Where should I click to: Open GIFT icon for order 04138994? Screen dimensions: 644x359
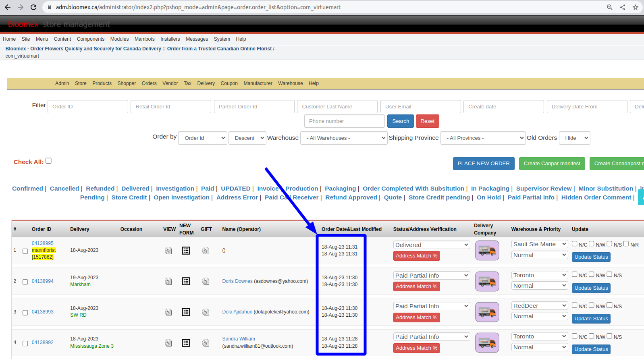pos(206,281)
